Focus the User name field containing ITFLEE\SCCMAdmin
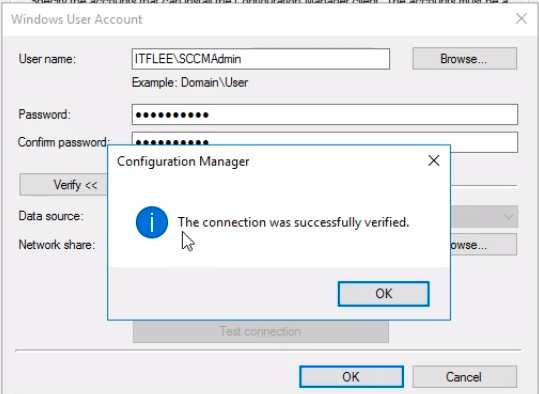The image size is (539, 394). [x=261, y=59]
